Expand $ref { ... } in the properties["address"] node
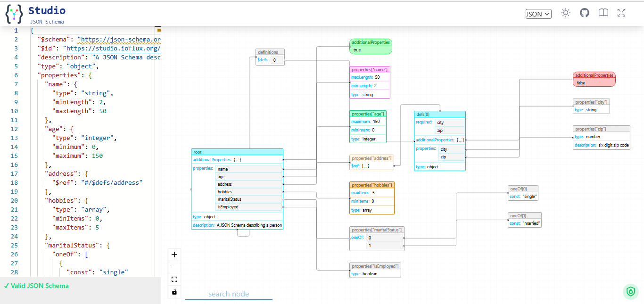This screenshot has height=304, width=644. (x=365, y=166)
